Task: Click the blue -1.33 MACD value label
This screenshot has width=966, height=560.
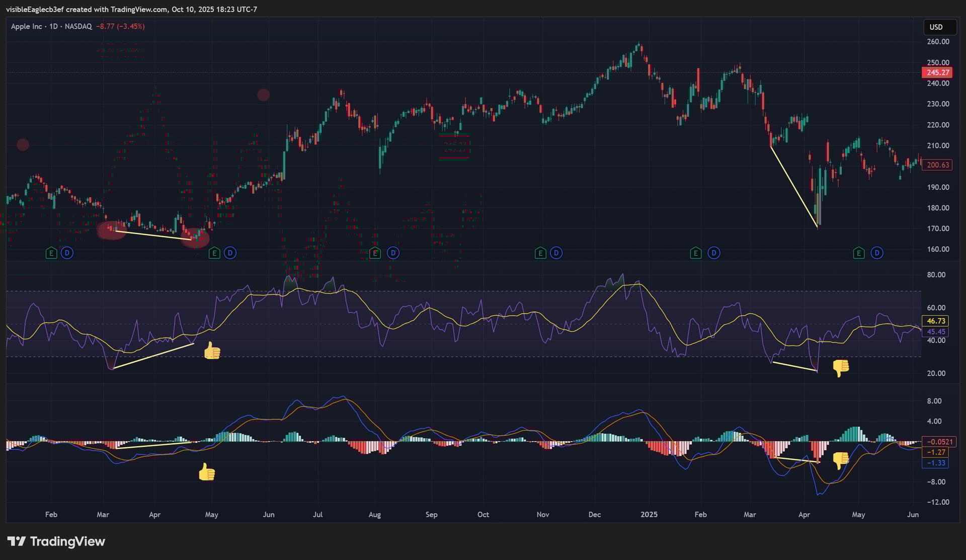Action: pyautogui.click(x=935, y=463)
